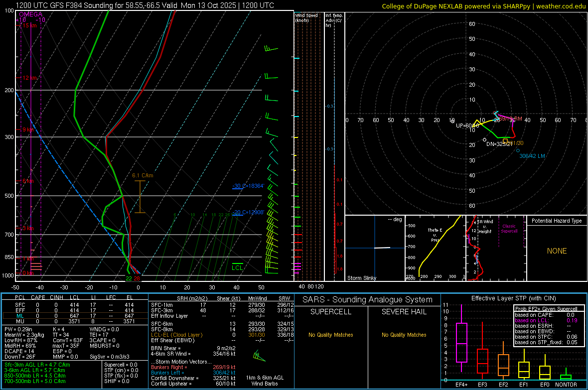Click the College of DuPage NEXLAB credit text
588x390 pixels.
484,6
